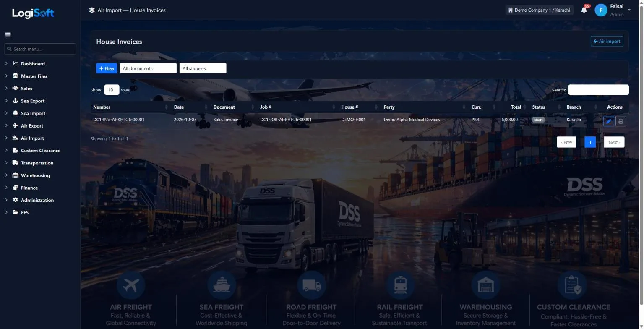644x329 pixels.
Task: Go to the Prev page
Action: pyautogui.click(x=566, y=142)
